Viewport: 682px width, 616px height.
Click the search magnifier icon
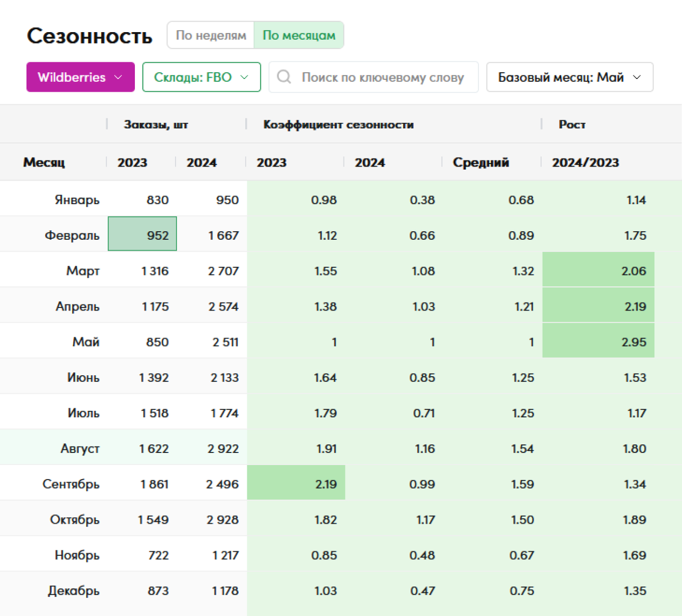point(284,77)
